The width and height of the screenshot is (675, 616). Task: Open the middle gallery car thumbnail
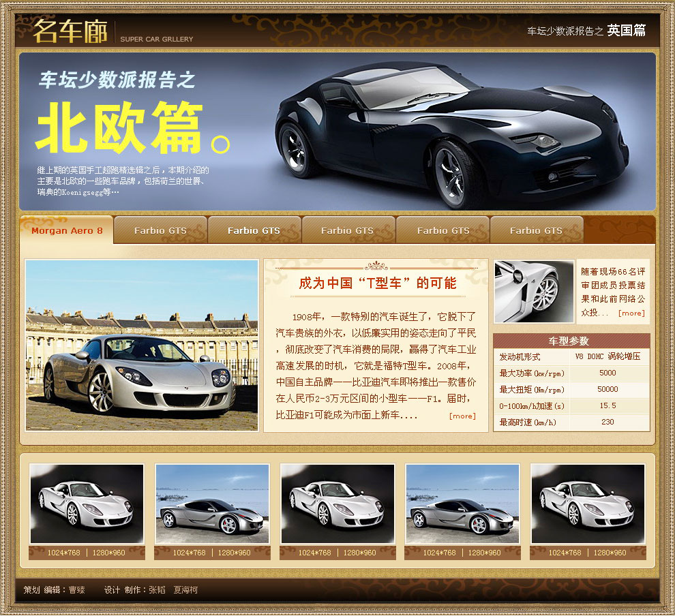[337, 504]
